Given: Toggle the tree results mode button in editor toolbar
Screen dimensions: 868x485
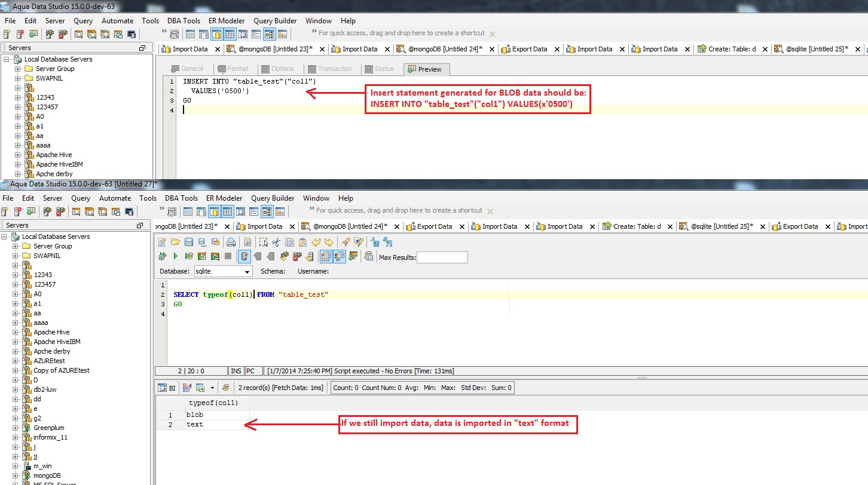Looking at the screenshot, I should pyautogui.click(x=340, y=256).
